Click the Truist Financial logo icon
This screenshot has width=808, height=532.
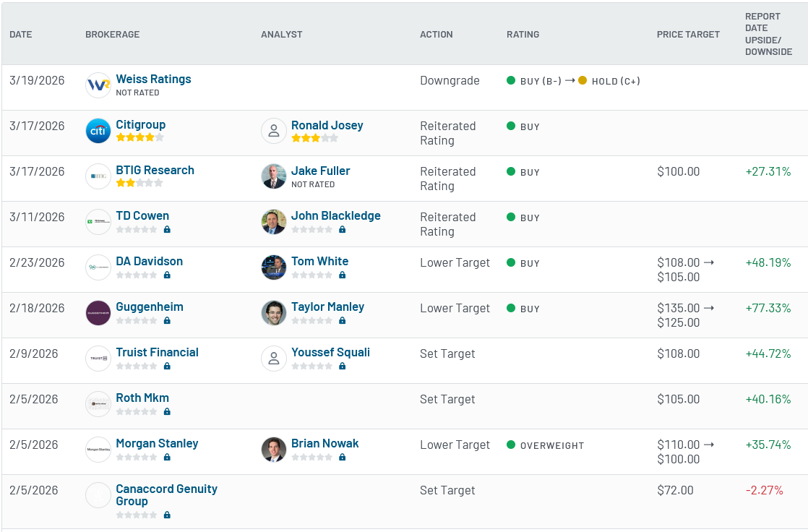[x=98, y=359]
